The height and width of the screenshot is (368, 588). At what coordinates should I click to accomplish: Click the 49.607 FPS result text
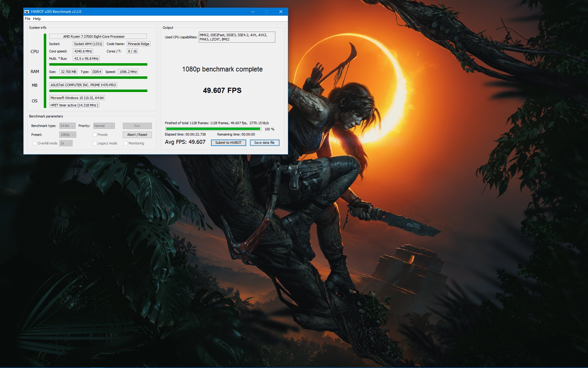[222, 90]
